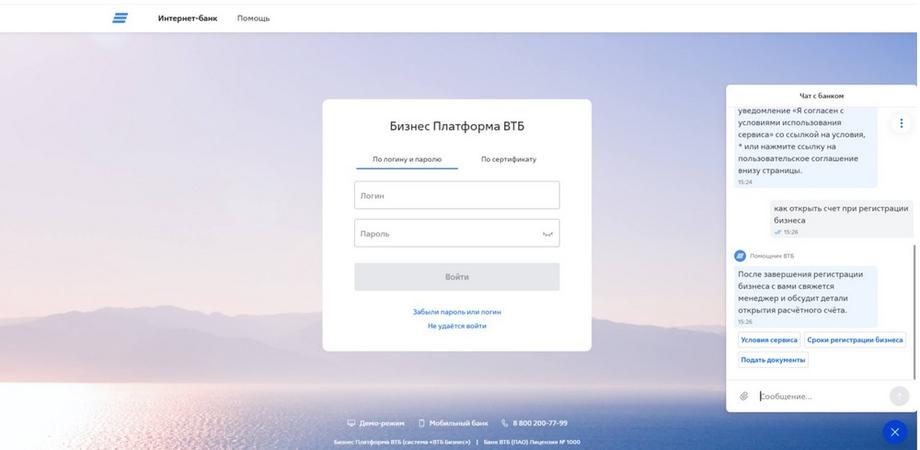Click the Демо-режим monitor icon
920x450 pixels.
pyautogui.click(x=351, y=423)
